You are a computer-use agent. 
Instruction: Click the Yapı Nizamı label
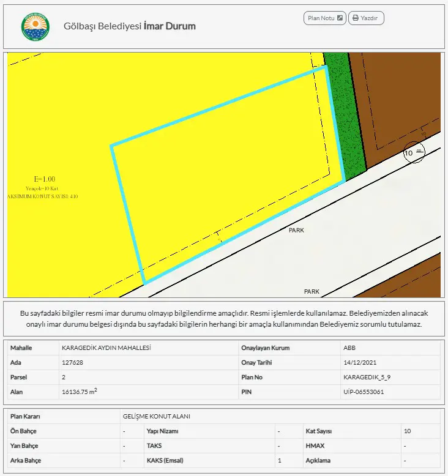162,431
